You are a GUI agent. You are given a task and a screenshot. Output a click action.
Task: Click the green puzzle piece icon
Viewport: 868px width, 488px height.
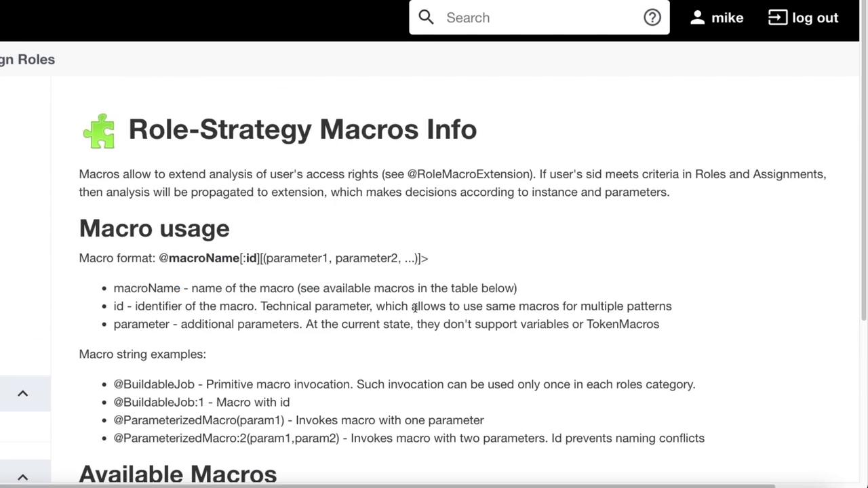[99, 130]
